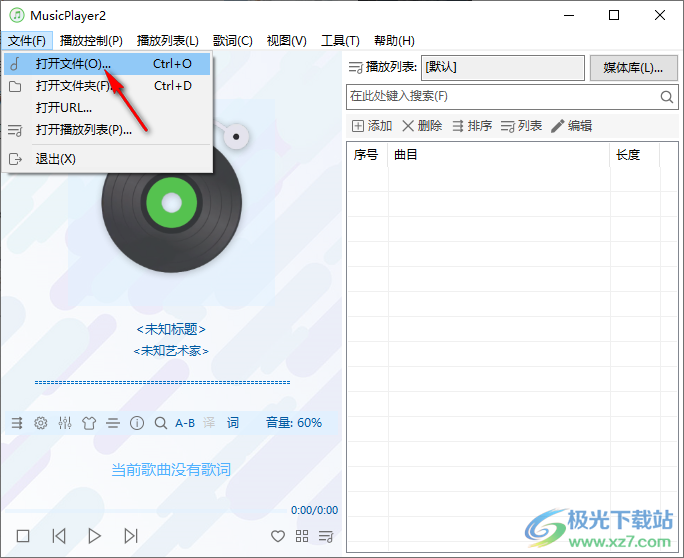This screenshot has width=684, height=558.
Task: Open the skin shirt icon
Action: (89, 423)
